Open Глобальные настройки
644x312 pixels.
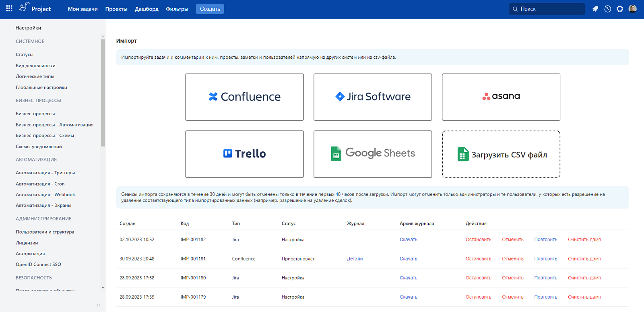point(41,87)
